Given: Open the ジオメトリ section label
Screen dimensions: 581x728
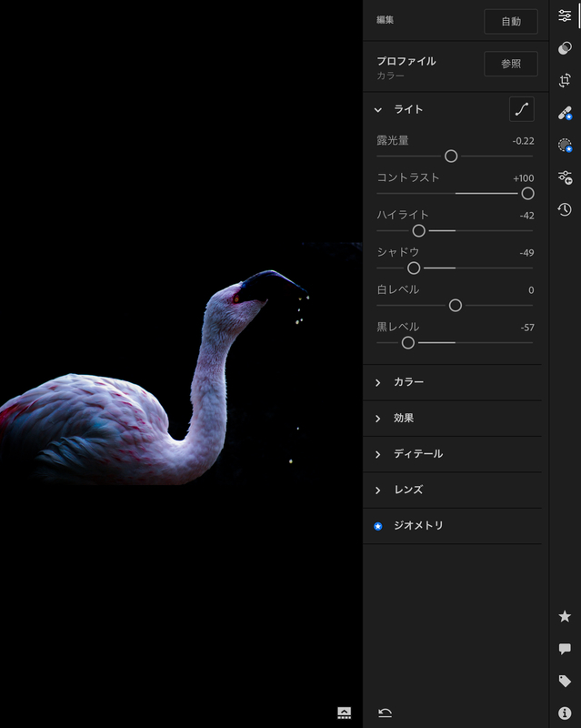Looking at the screenshot, I should [418, 526].
